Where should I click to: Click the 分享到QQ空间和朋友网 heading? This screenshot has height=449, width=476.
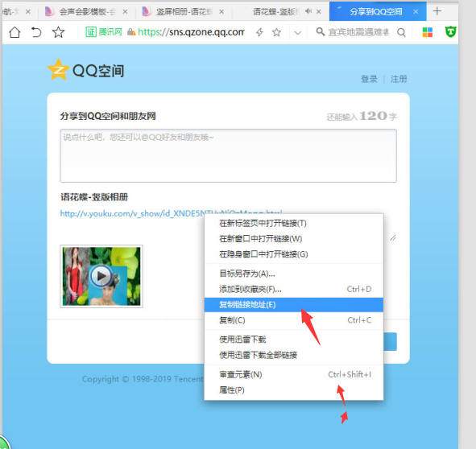[x=108, y=116]
